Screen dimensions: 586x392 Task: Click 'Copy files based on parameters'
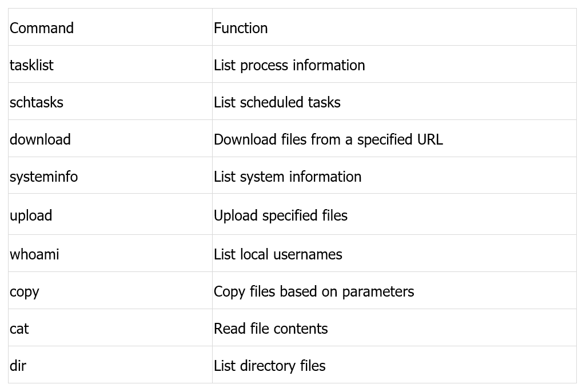click(x=313, y=291)
